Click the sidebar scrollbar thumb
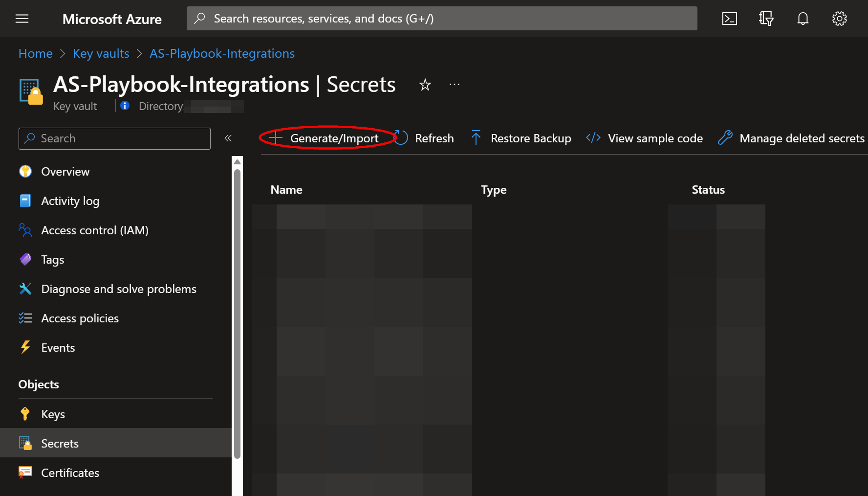This screenshot has width=868, height=496. point(237,313)
